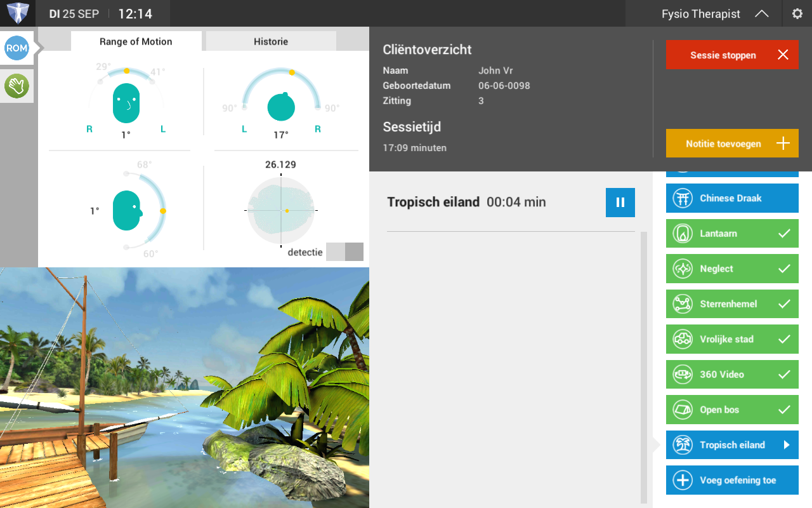Click the Zitting value 3

point(481,101)
